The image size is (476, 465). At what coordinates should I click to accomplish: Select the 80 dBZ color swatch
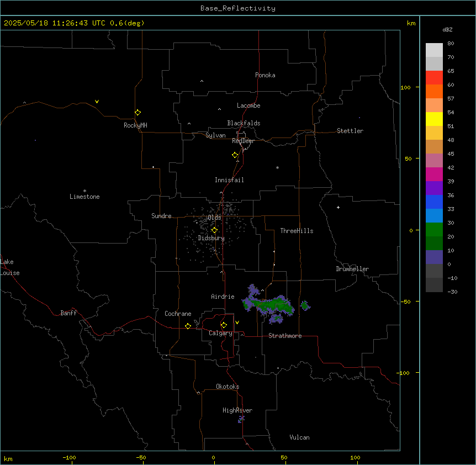coord(434,50)
